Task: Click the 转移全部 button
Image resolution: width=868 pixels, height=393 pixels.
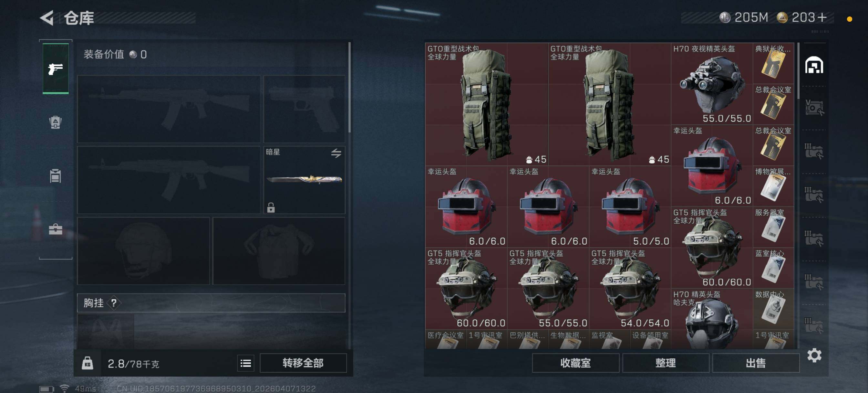Action: [x=303, y=363]
